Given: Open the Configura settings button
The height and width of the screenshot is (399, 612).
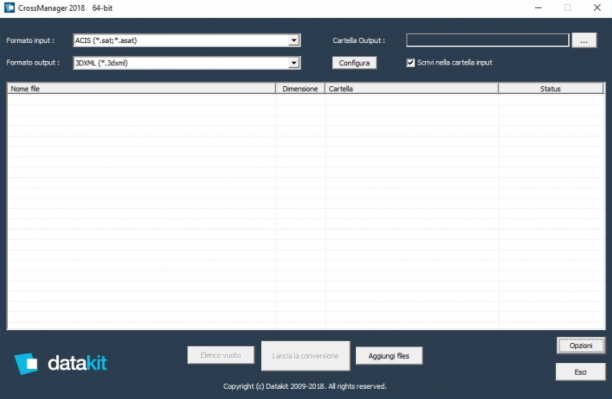Looking at the screenshot, I should click(x=354, y=63).
